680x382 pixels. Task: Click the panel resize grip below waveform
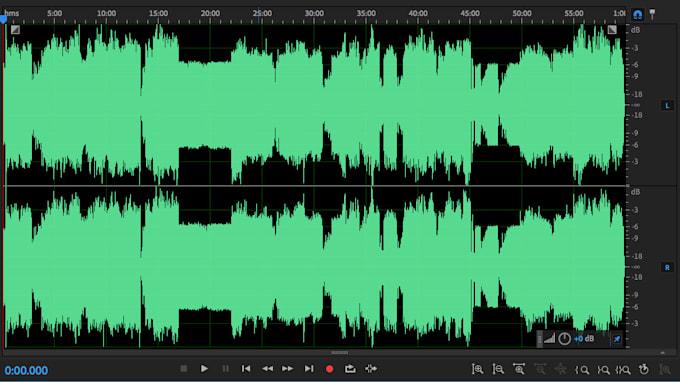point(340,353)
